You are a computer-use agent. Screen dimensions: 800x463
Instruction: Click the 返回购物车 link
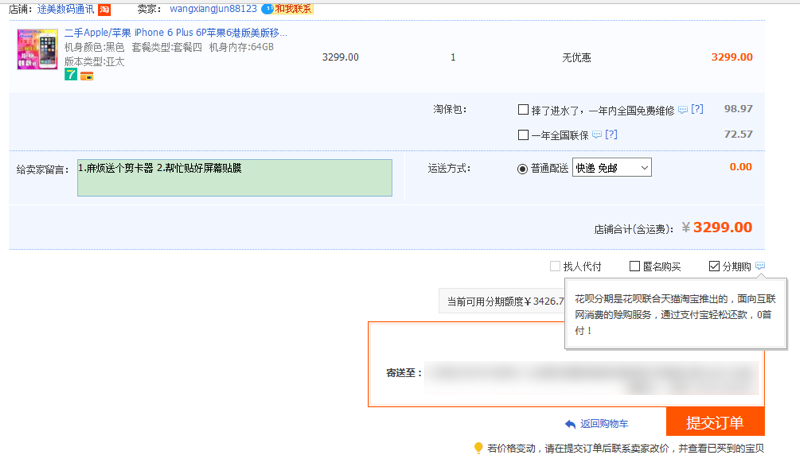click(x=604, y=424)
